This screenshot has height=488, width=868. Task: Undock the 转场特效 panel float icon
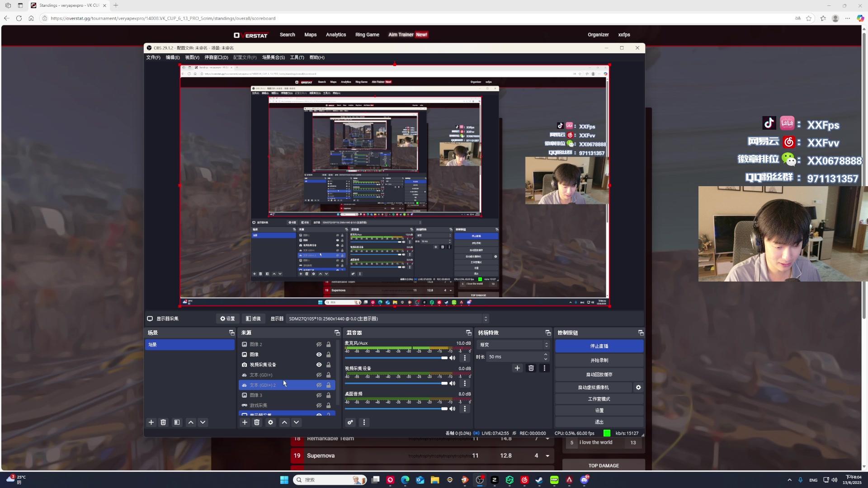[x=548, y=333]
